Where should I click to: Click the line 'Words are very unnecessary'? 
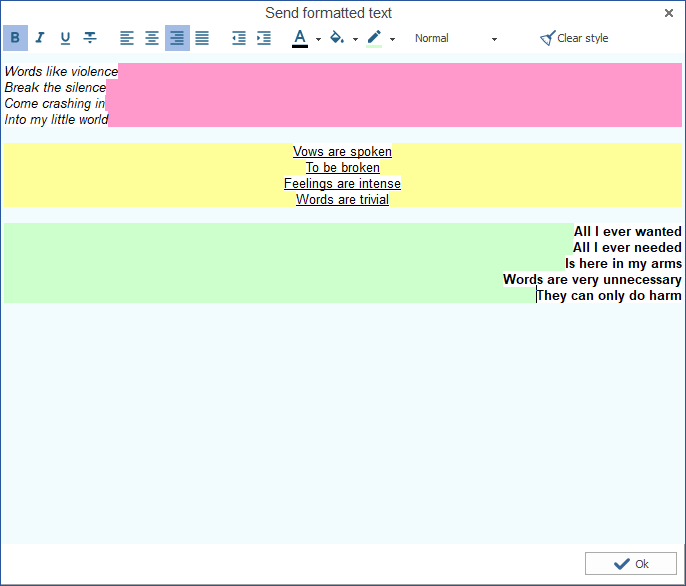coord(592,280)
